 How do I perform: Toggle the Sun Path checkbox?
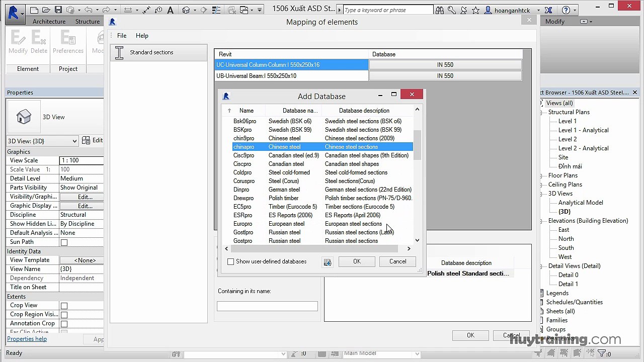click(64, 242)
